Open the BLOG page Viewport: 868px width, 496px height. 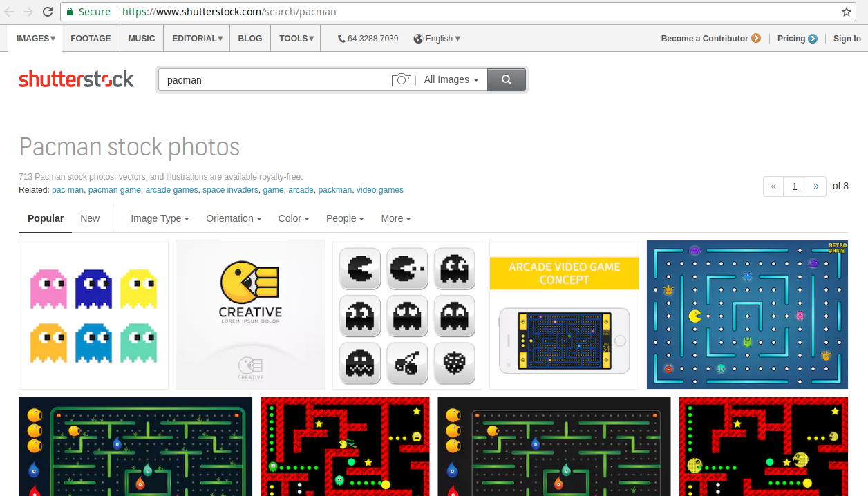click(250, 39)
